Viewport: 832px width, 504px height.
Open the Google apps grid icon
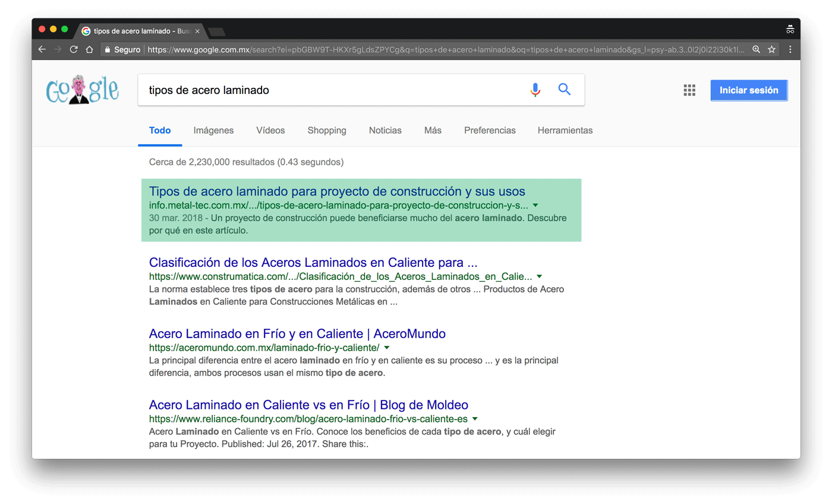pyautogui.click(x=689, y=90)
